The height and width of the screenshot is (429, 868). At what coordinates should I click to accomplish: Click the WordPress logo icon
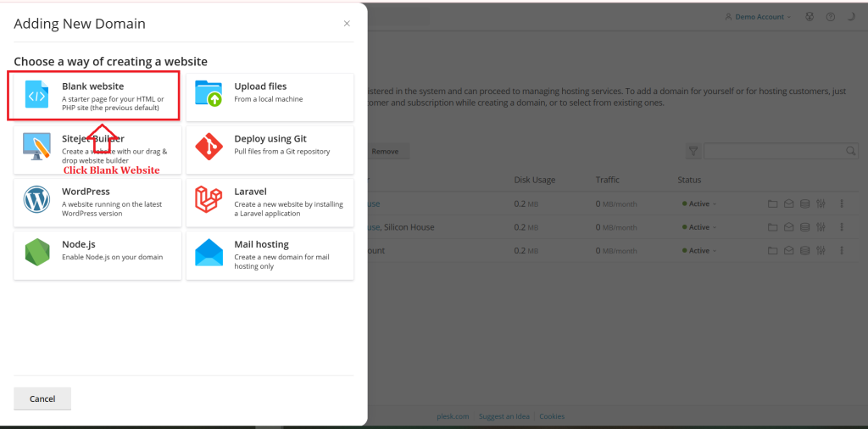coord(36,200)
